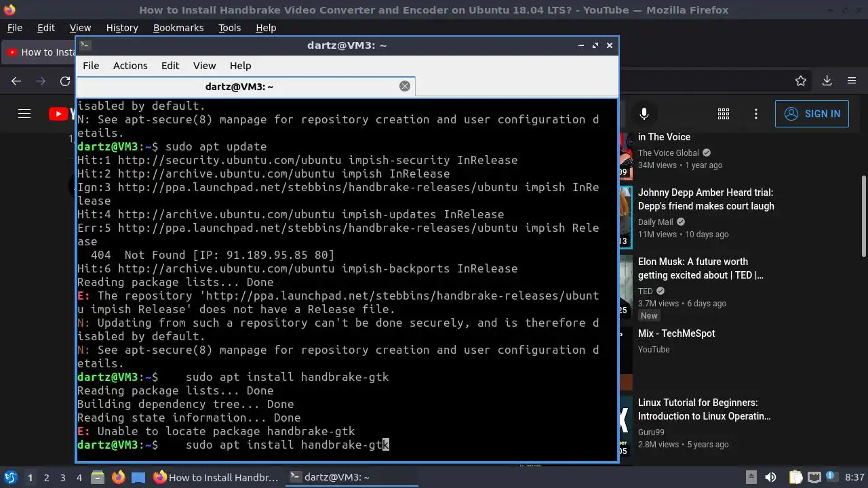The height and width of the screenshot is (488, 868).
Task: Open the terminal's File menu
Action: [x=91, y=66]
